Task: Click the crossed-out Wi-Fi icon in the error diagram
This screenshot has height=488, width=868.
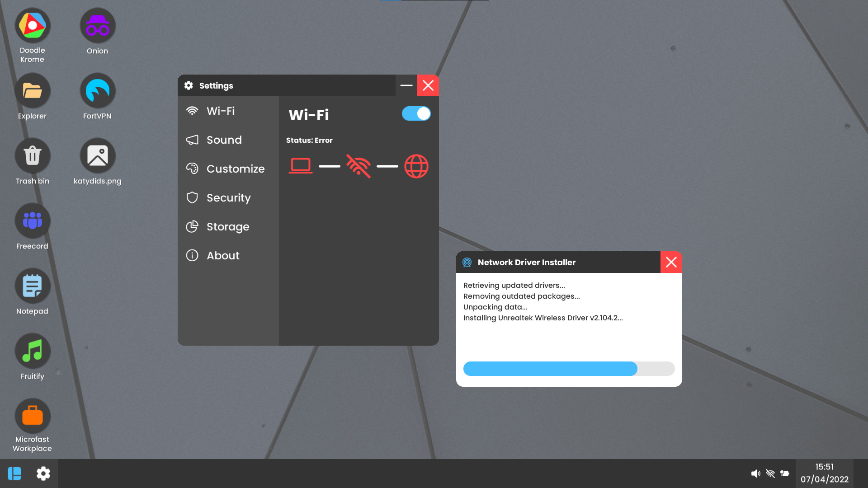Action: tap(359, 166)
